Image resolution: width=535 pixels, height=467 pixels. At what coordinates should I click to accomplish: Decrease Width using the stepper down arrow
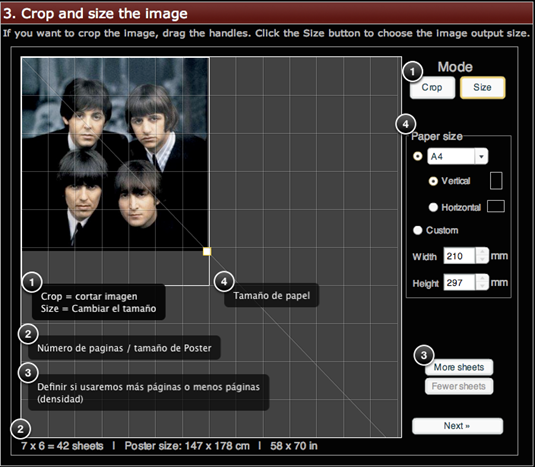tap(482, 260)
